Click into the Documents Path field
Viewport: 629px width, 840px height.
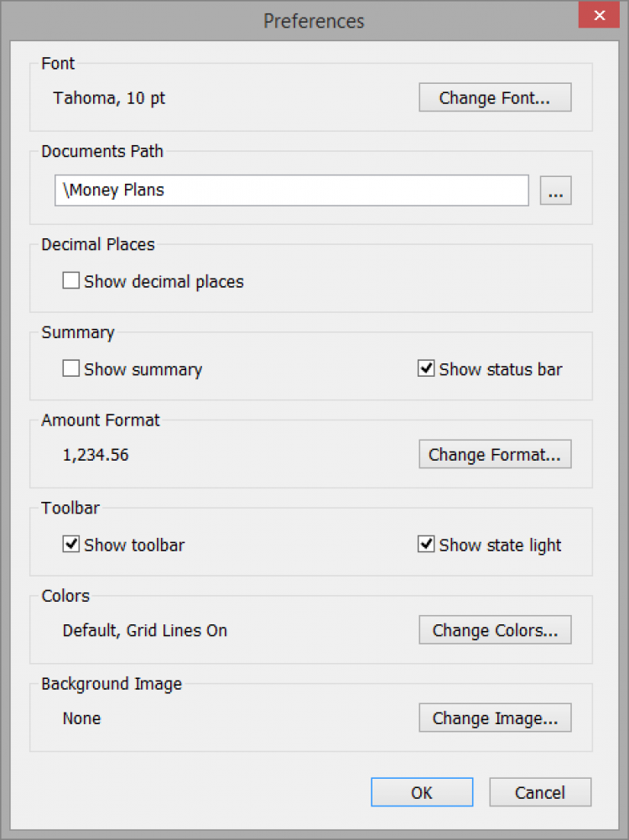click(x=291, y=190)
